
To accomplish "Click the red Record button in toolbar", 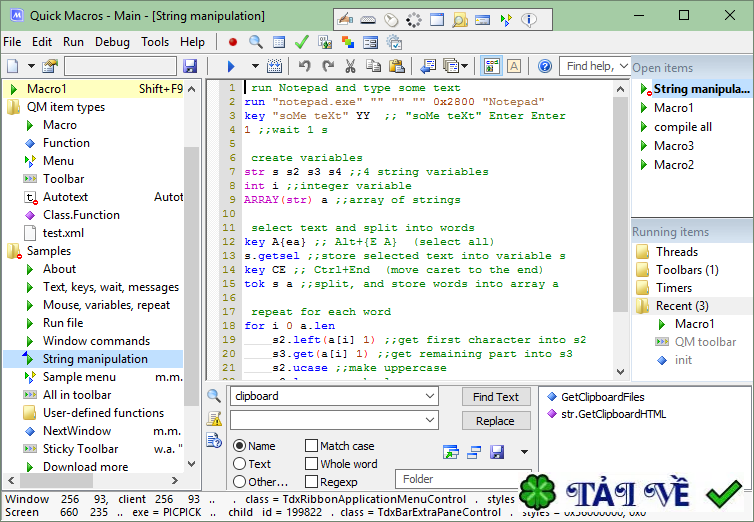I will pyautogui.click(x=232, y=42).
